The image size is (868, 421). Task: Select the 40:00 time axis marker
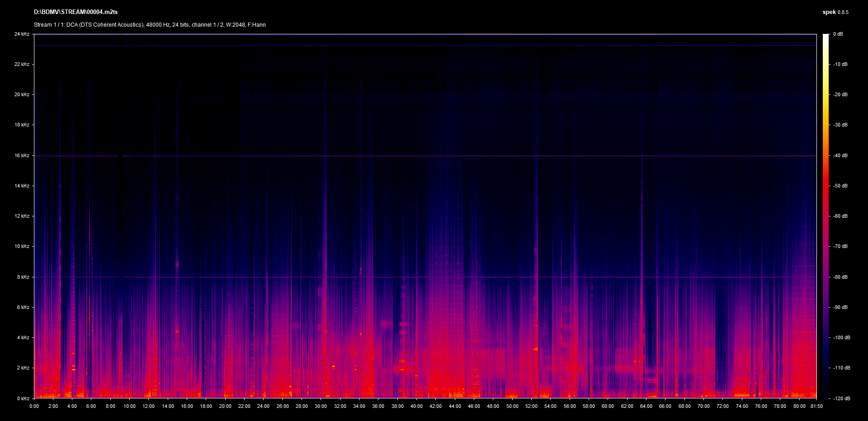click(416, 406)
